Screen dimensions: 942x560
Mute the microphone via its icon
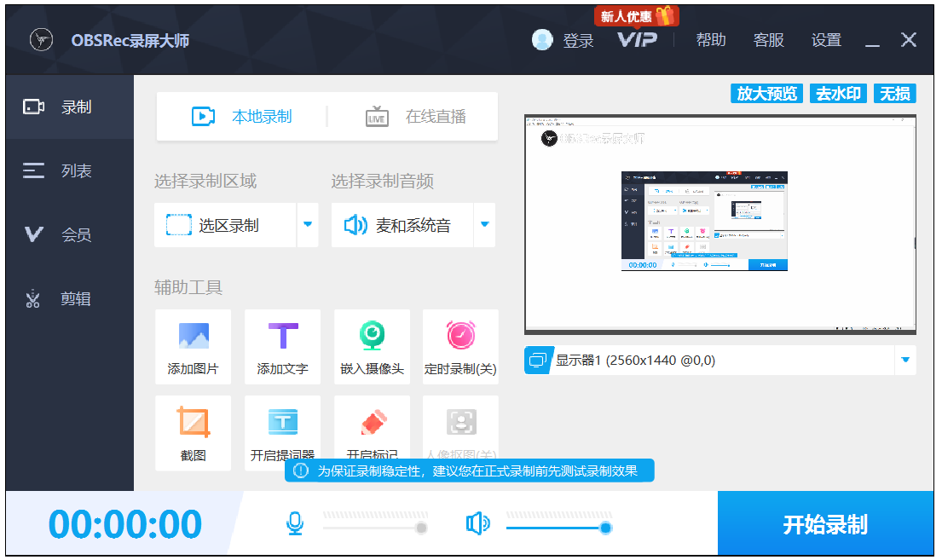point(295,524)
